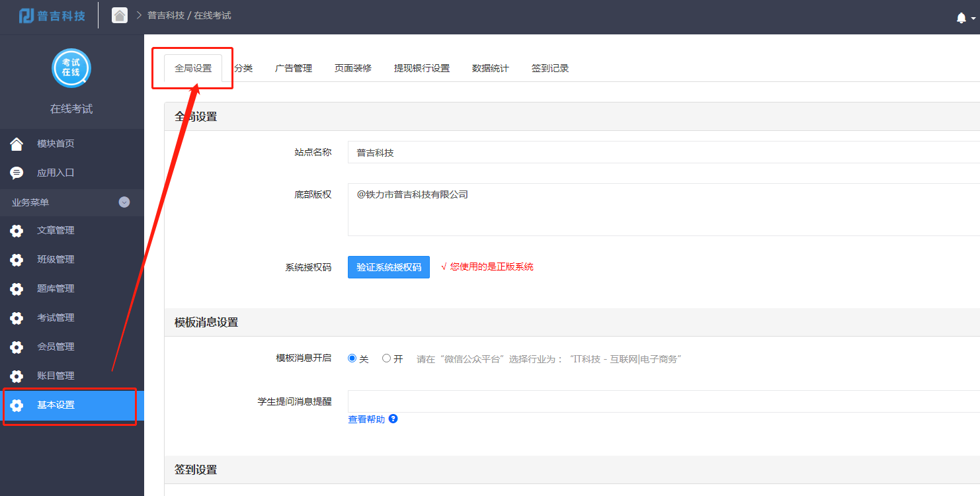The width and height of the screenshot is (980, 496).
Task: Click the gear icon beside 会员管理
Action: tap(17, 347)
